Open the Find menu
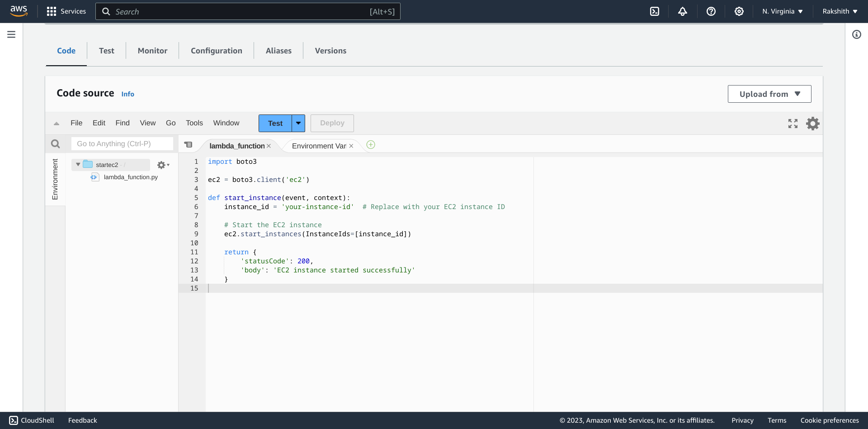 (123, 123)
